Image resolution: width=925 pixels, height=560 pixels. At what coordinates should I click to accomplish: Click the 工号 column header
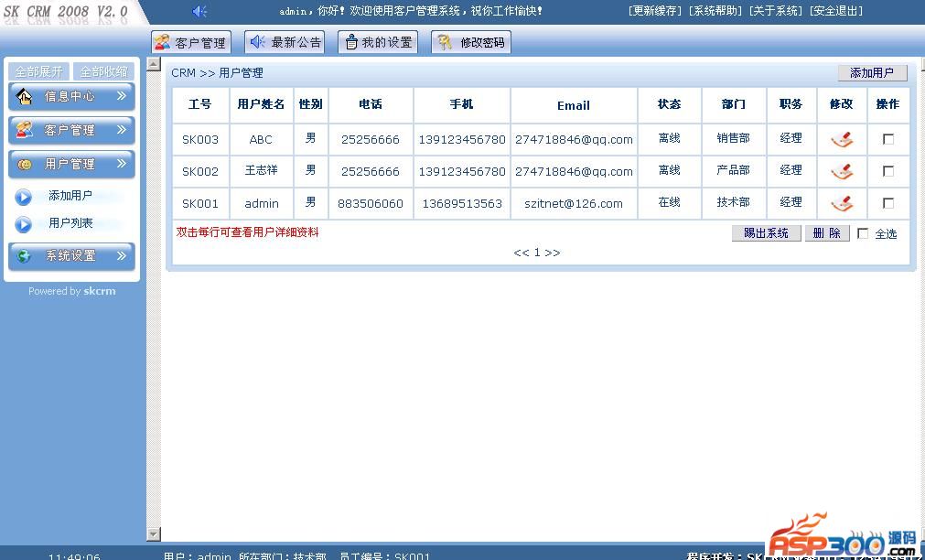coord(200,104)
